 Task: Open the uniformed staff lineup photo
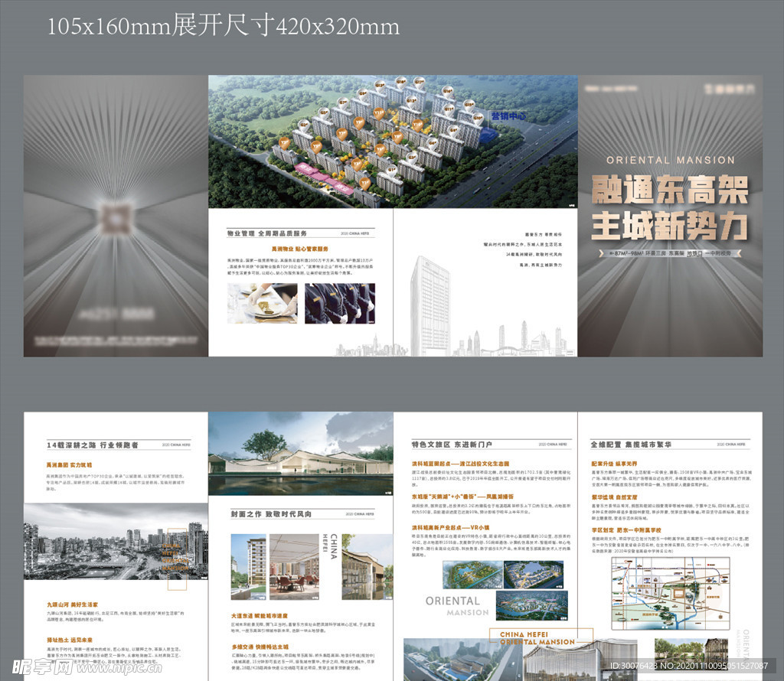click(339, 303)
